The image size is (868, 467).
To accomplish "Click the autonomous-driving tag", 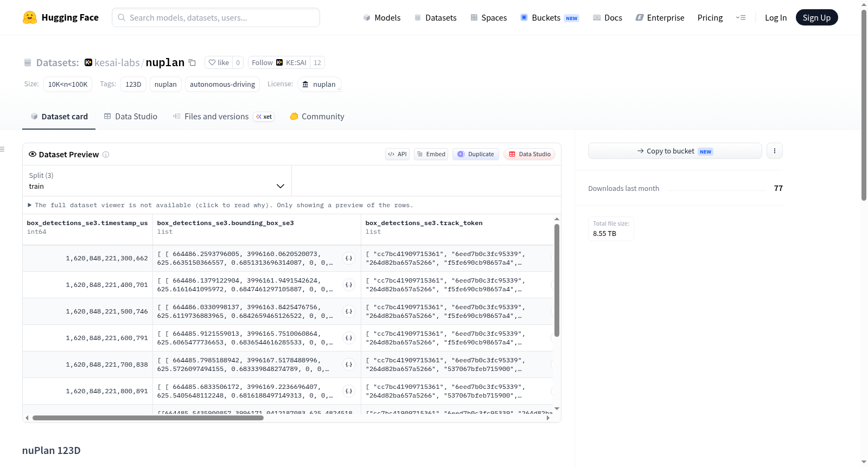I will 222,84.
